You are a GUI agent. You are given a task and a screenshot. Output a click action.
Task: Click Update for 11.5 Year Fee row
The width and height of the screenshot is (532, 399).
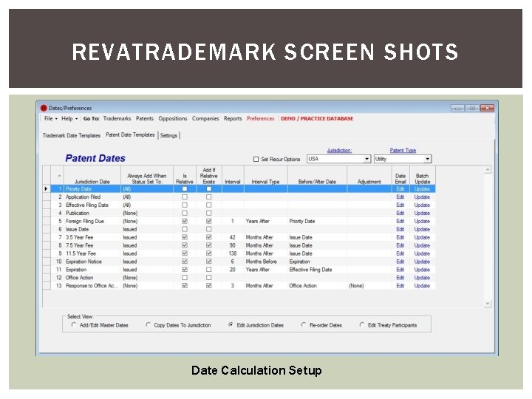click(x=422, y=253)
